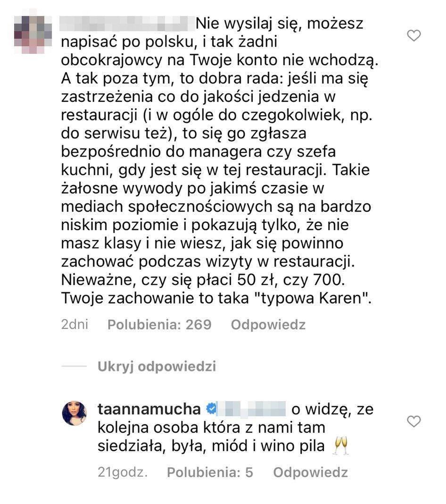This screenshot has height=504, width=446.
Task: Open taannamucha's profile picture
Action: (75, 413)
